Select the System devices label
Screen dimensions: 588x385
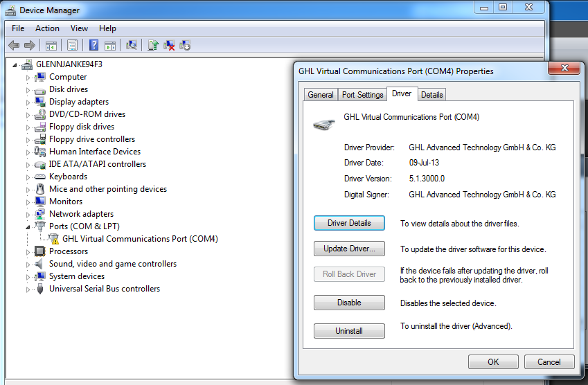pyautogui.click(x=77, y=276)
